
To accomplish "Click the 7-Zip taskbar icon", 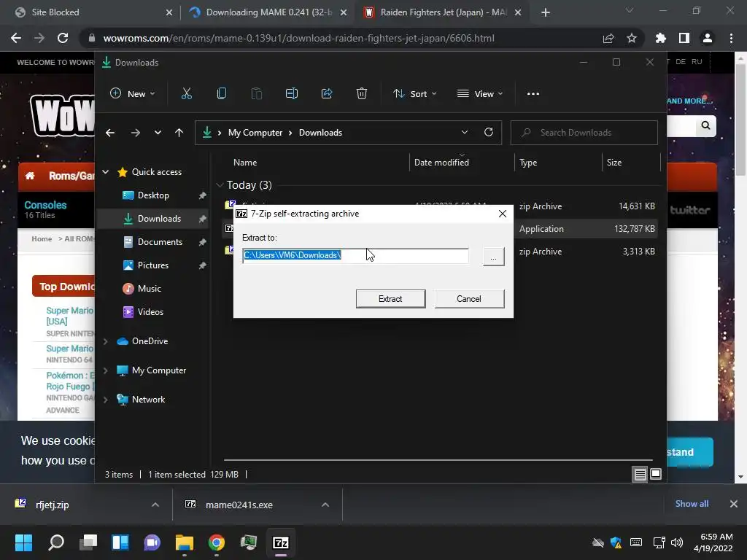I will pyautogui.click(x=281, y=542).
